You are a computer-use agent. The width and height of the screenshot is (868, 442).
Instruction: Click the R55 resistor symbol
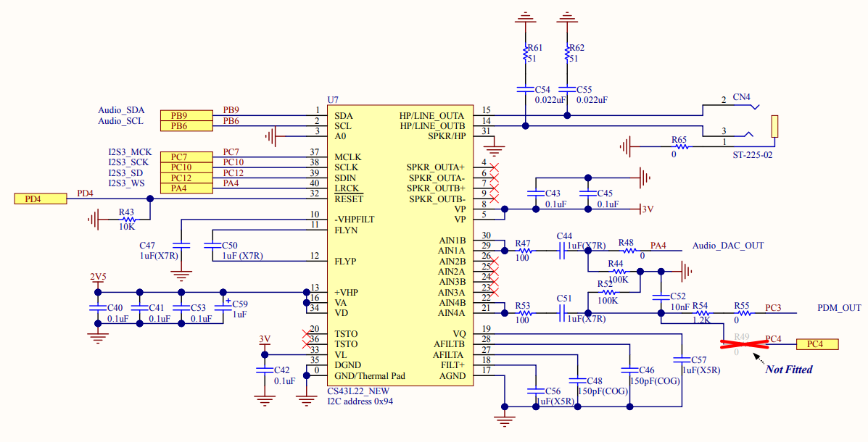coord(743,313)
